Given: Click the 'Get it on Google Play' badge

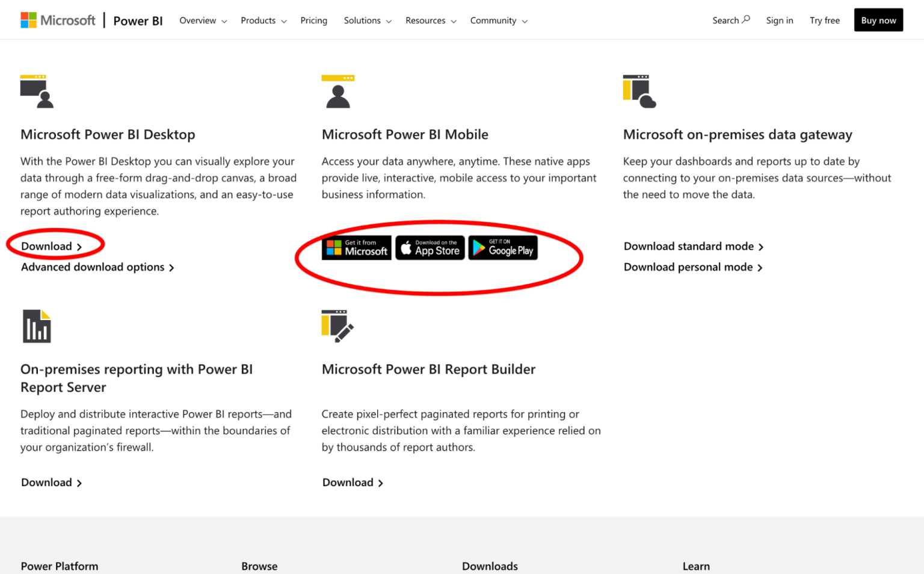Looking at the screenshot, I should click(503, 247).
